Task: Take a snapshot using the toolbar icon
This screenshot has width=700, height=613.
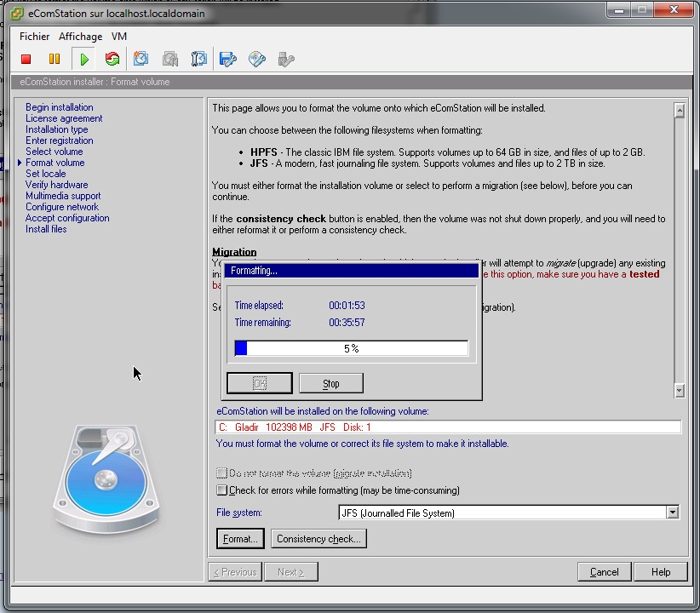Action: coord(141,59)
